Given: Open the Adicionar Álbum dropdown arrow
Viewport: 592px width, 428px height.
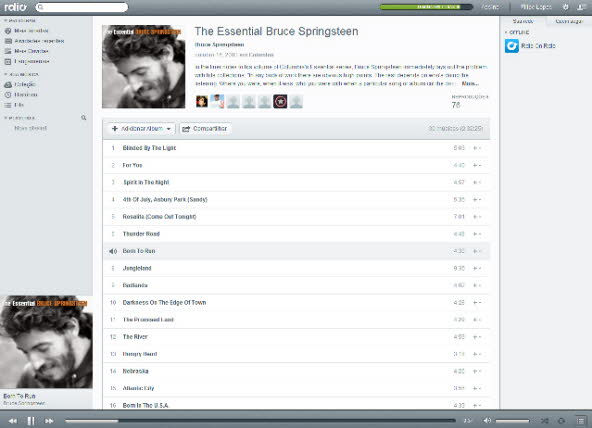Looking at the screenshot, I should tap(169, 129).
